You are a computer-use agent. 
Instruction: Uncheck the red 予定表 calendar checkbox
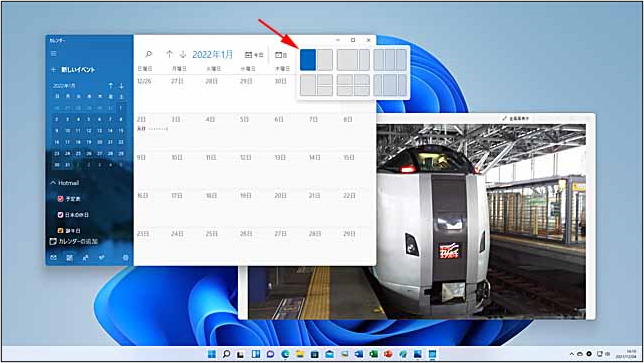coord(60,199)
